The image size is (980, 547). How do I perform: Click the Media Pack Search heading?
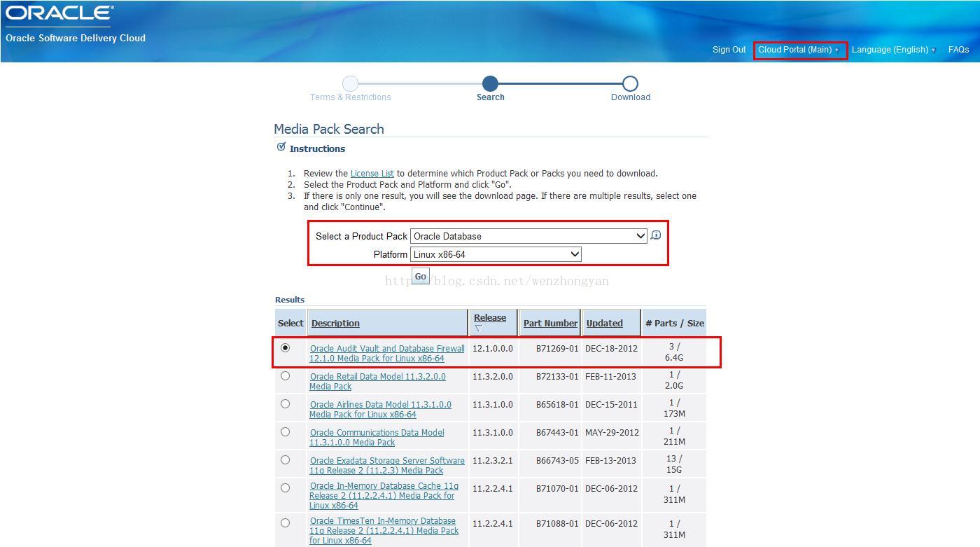[x=329, y=129]
